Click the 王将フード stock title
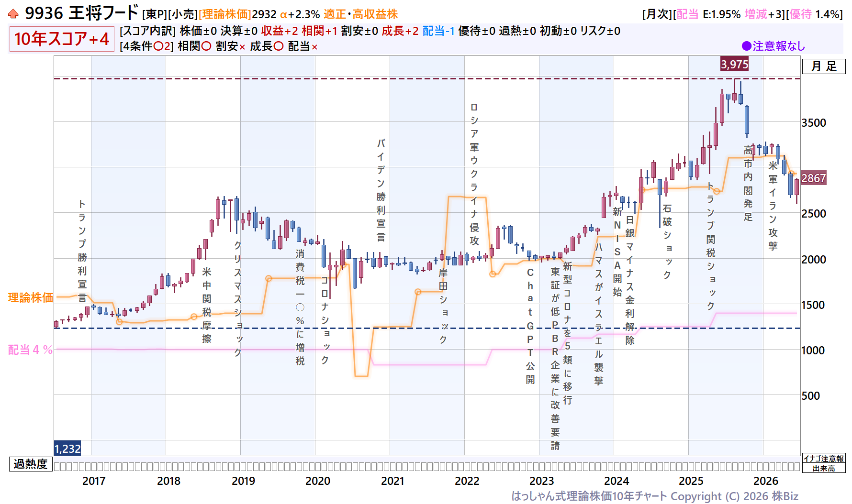The width and height of the screenshot is (852, 504). 103,13
